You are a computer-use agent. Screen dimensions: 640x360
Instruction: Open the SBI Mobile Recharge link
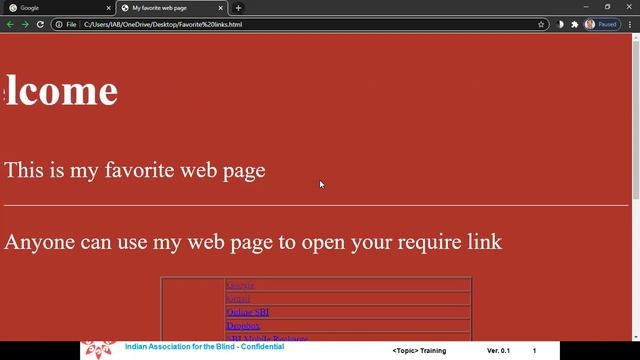[x=267, y=338]
